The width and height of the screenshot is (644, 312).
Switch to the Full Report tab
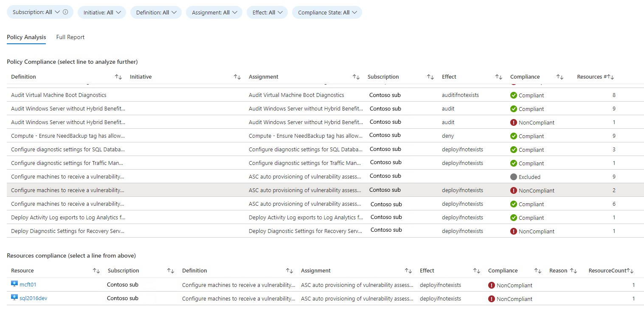[70, 37]
